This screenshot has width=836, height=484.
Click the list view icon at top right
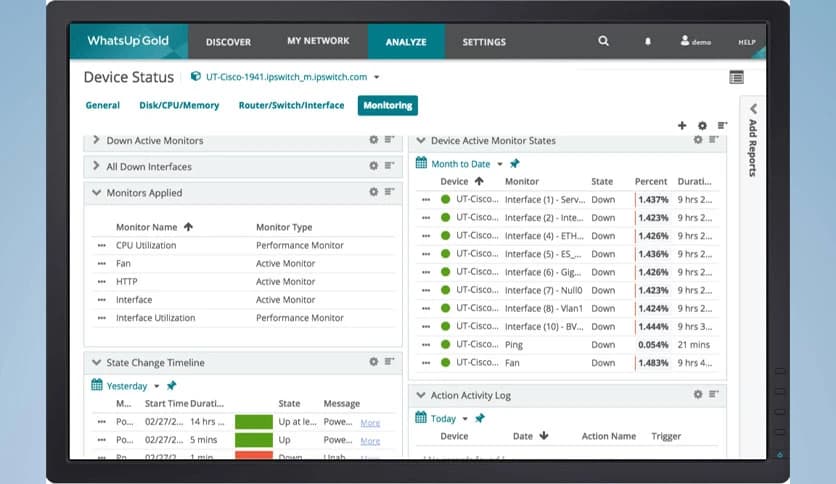click(x=737, y=77)
